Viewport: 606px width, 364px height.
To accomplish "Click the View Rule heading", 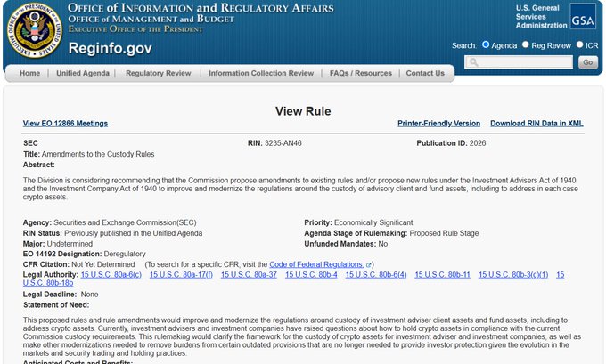I will click(303, 111).
